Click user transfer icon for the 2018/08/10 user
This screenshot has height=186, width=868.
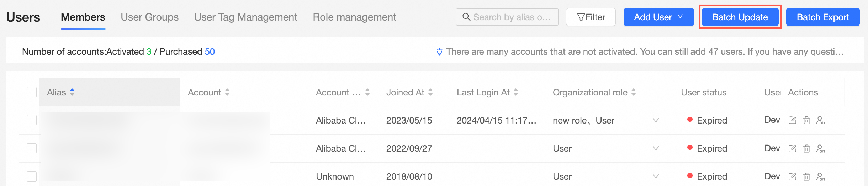(821, 176)
